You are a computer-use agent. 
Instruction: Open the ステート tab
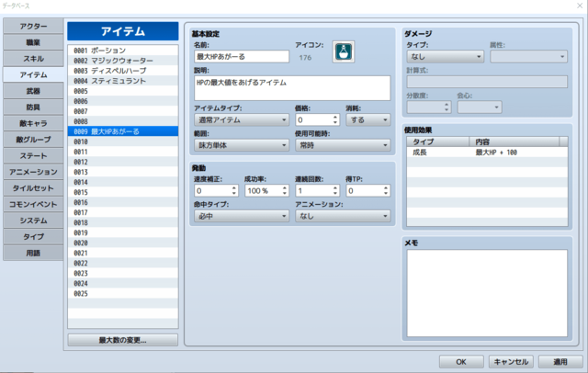33,155
